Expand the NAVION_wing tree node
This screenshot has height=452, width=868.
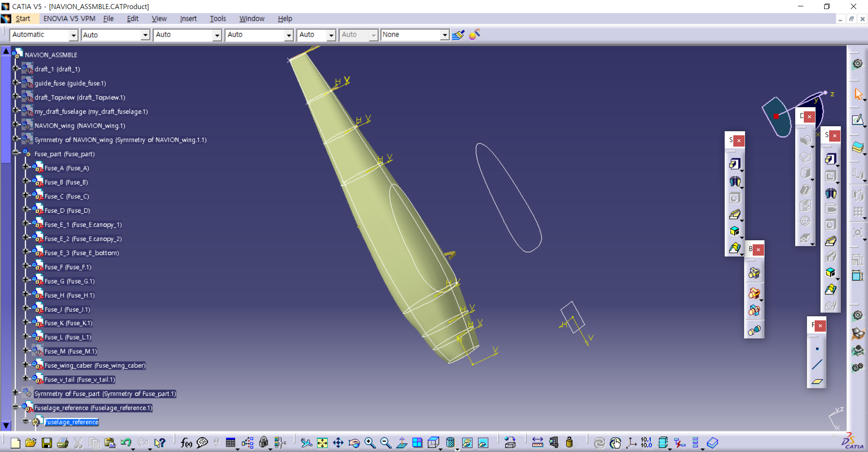15,124
